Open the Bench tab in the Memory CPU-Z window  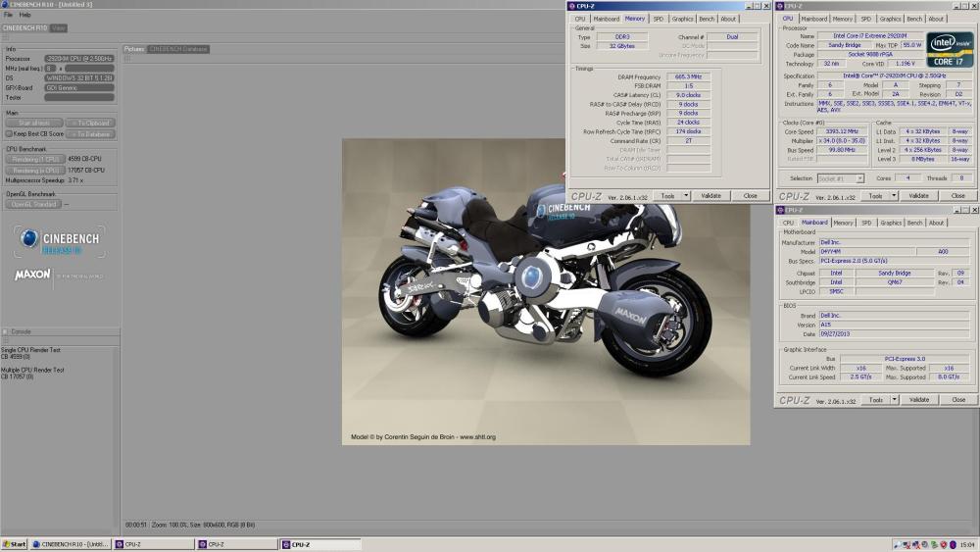pos(707,19)
